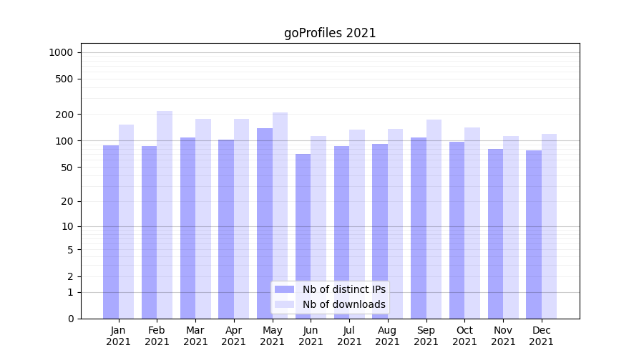Click the May 2021 distinct IPs bar
The height and width of the screenshot is (358, 644).
point(265,223)
